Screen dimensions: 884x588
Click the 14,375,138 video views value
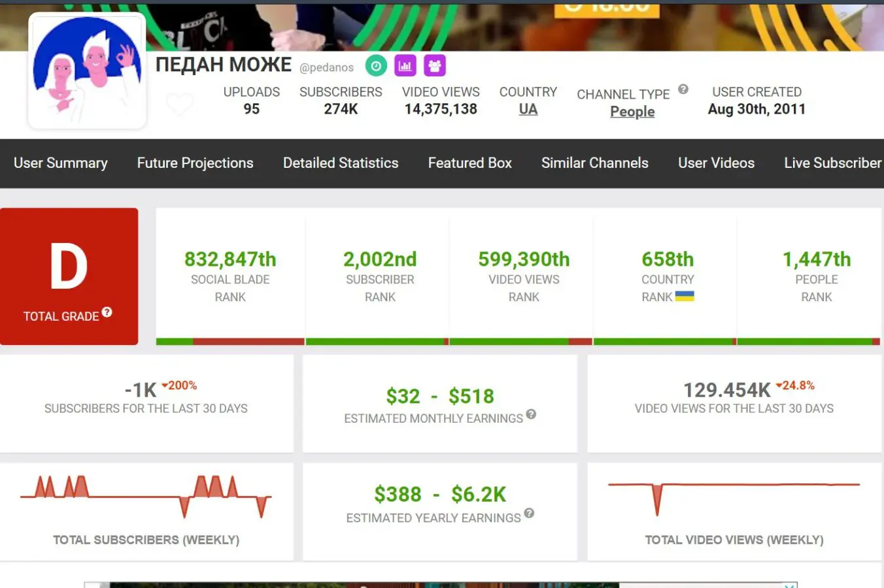tap(441, 109)
